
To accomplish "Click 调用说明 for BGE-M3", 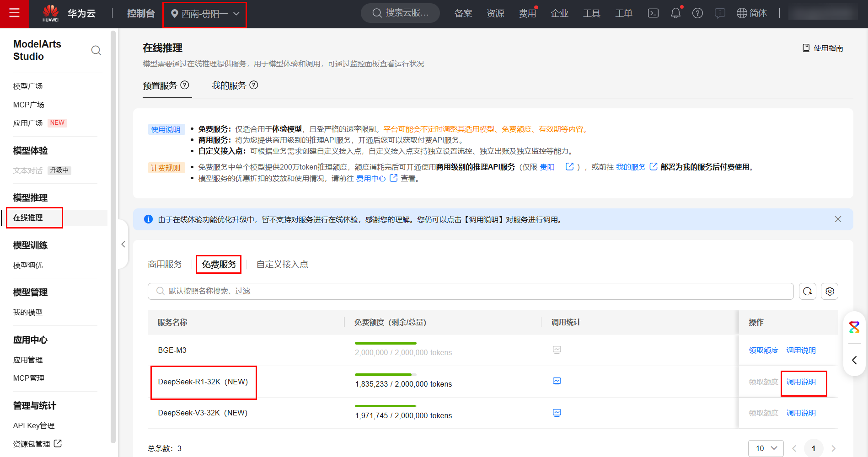I will pos(801,350).
